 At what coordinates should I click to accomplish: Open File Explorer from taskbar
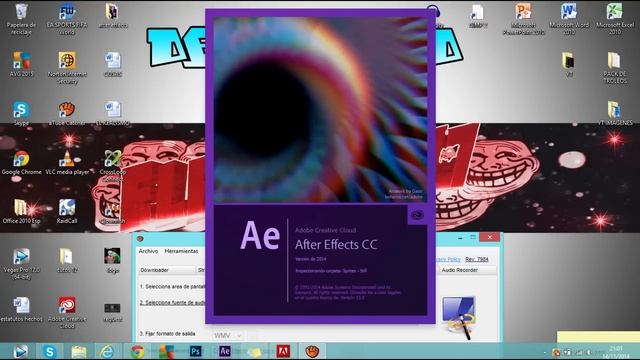(x=78, y=351)
